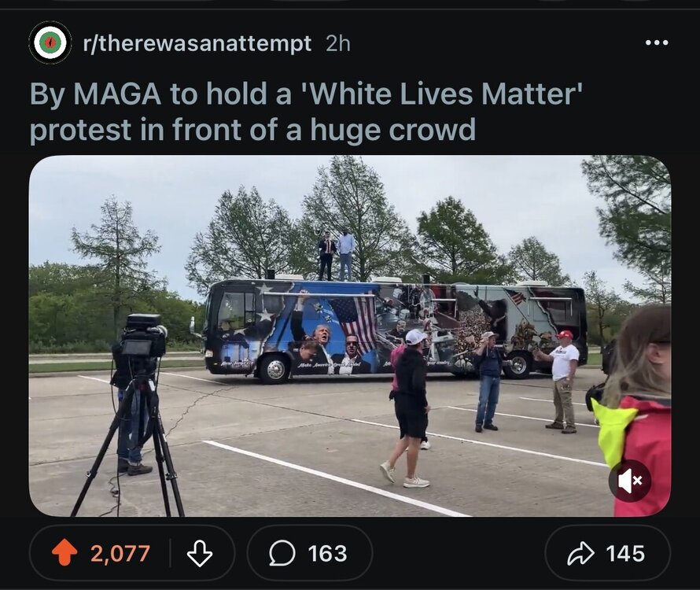This screenshot has height=590, width=700.
Task: Tap the person in the white cap
Action: point(409,408)
